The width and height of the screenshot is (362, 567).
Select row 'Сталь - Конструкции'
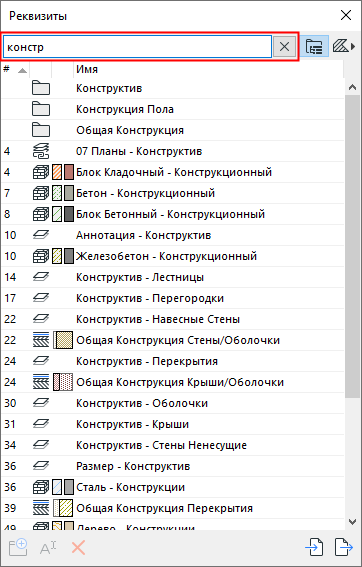(173, 487)
